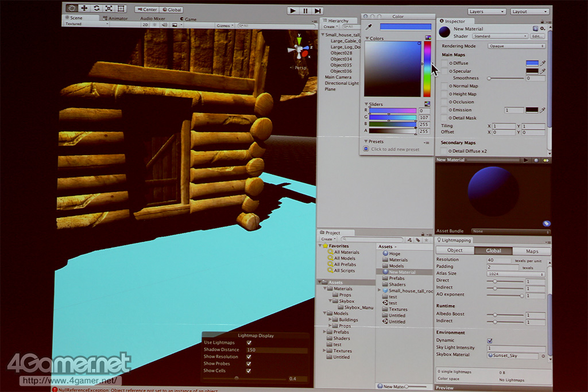Click the lightmap Resolution 40 field
The height and width of the screenshot is (392, 588).
499,260
